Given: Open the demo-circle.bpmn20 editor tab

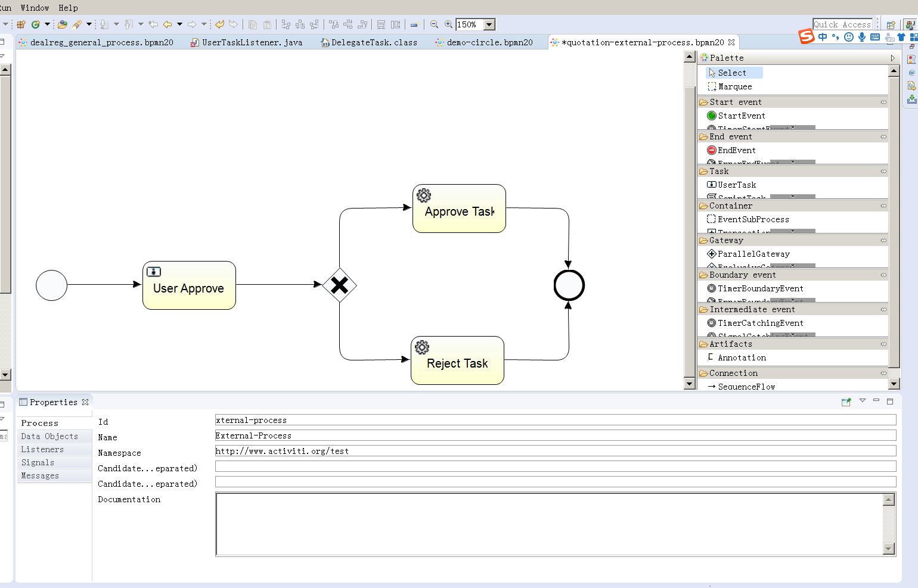Looking at the screenshot, I should [490, 42].
